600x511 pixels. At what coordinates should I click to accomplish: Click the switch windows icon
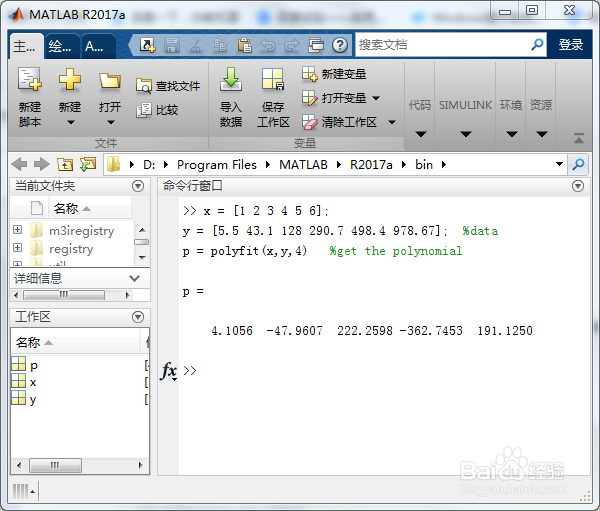point(316,45)
